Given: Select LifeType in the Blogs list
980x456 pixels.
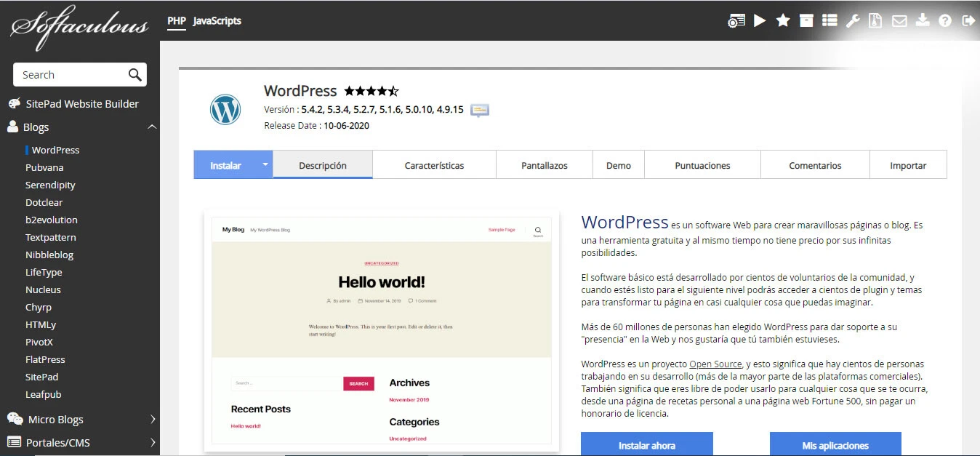Looking at the screenshot, I should click(x=44, y=272).
